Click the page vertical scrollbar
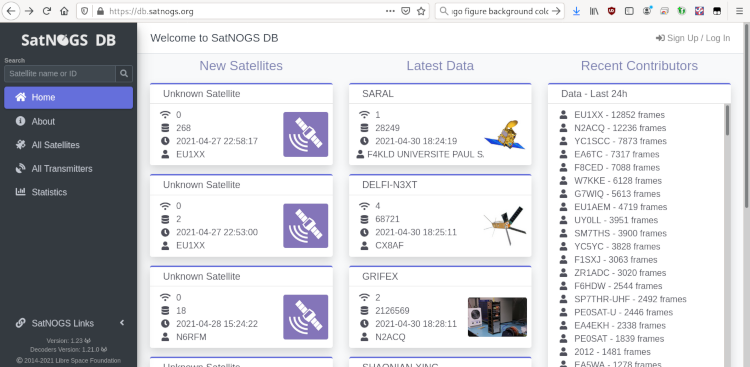This screenshot has height=367, width=750. 747,117
